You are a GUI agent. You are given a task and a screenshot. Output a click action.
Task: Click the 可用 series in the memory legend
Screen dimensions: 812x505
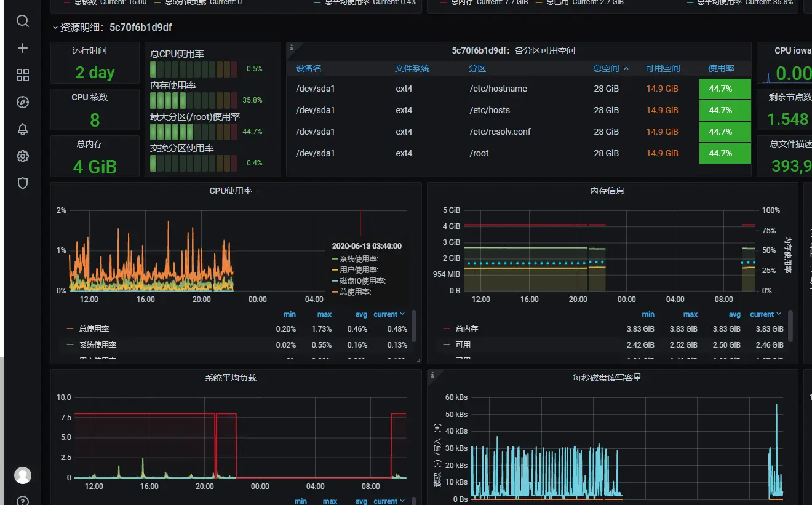(x=463, y=345)
